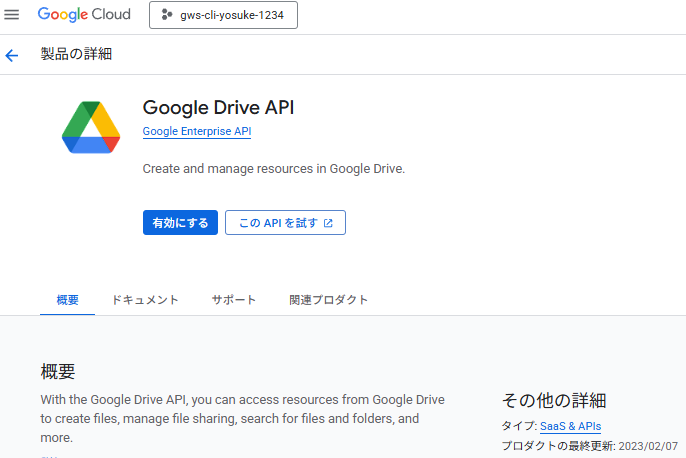
Task: Go back using the left arrow
Action: [12, 55]
